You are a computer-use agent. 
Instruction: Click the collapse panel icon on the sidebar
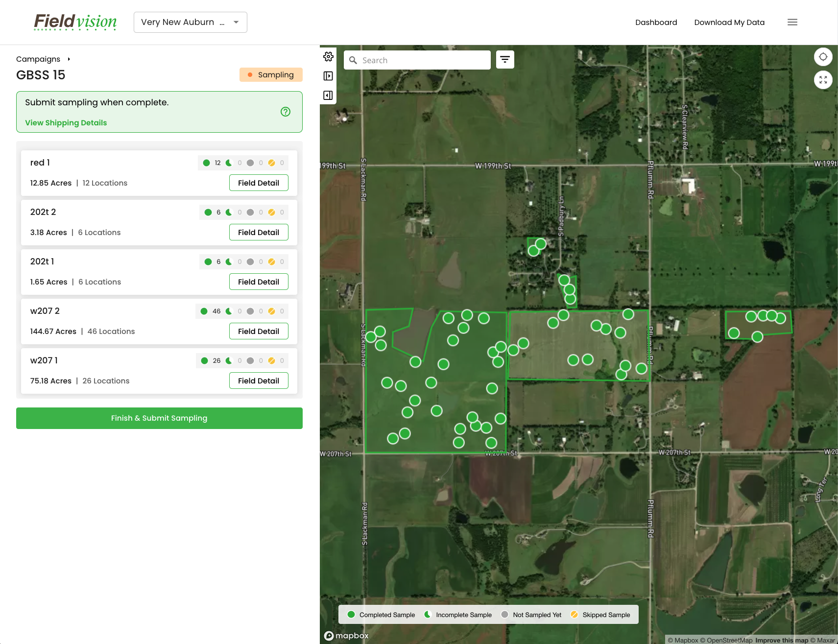pyautogui.click(x=328, y=95)
